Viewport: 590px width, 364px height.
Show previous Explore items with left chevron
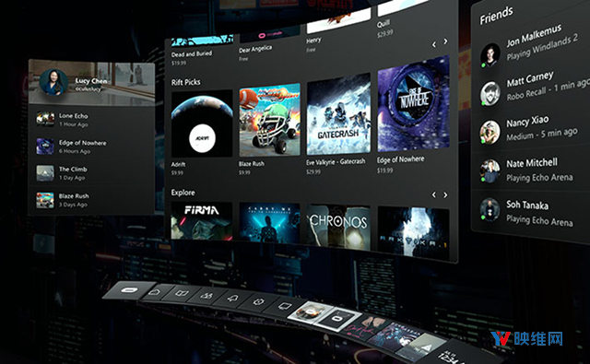tap(433, 194)
